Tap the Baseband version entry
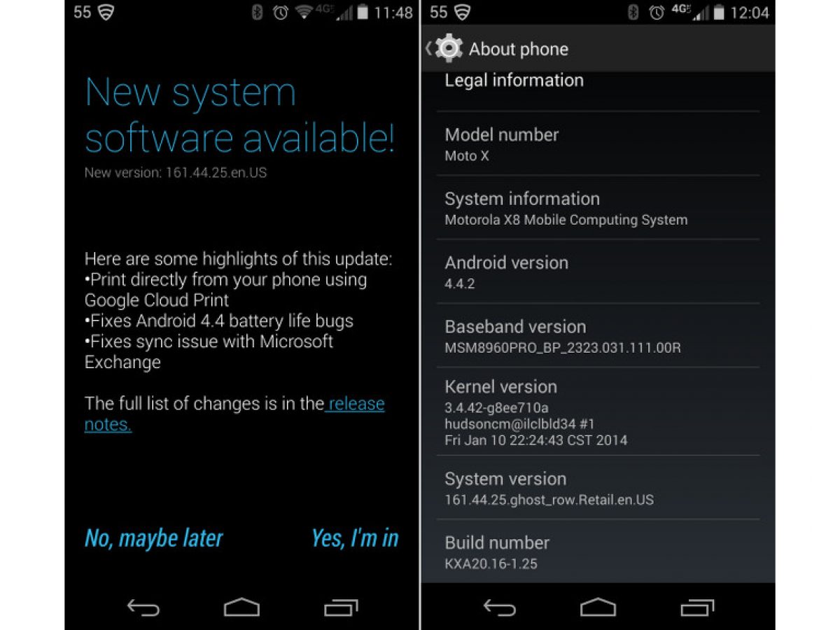 (x=598, y=336)
